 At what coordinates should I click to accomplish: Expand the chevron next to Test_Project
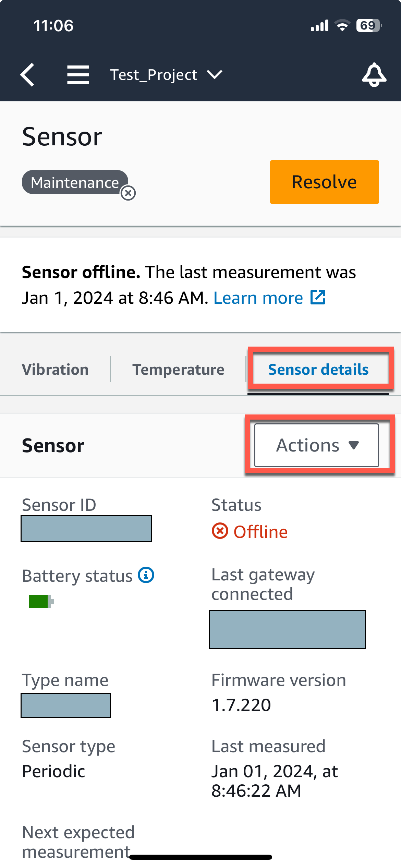click(214, 75)
